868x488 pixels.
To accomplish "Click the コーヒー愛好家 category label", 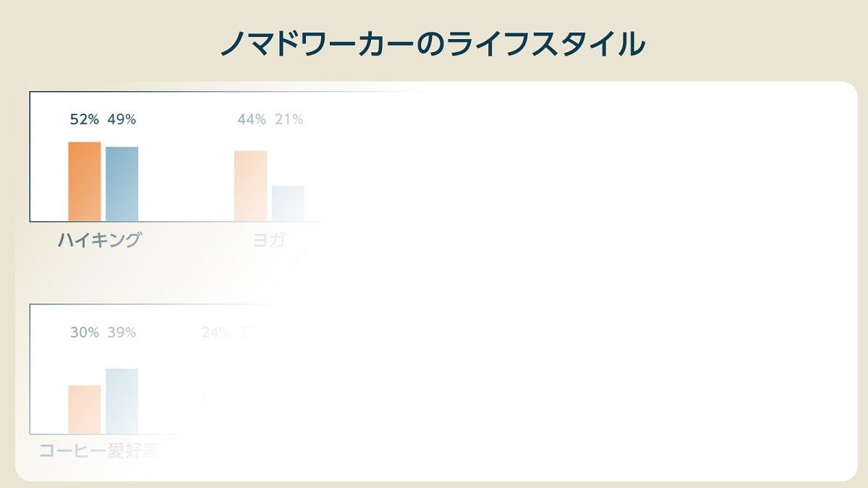I will 99,452.
